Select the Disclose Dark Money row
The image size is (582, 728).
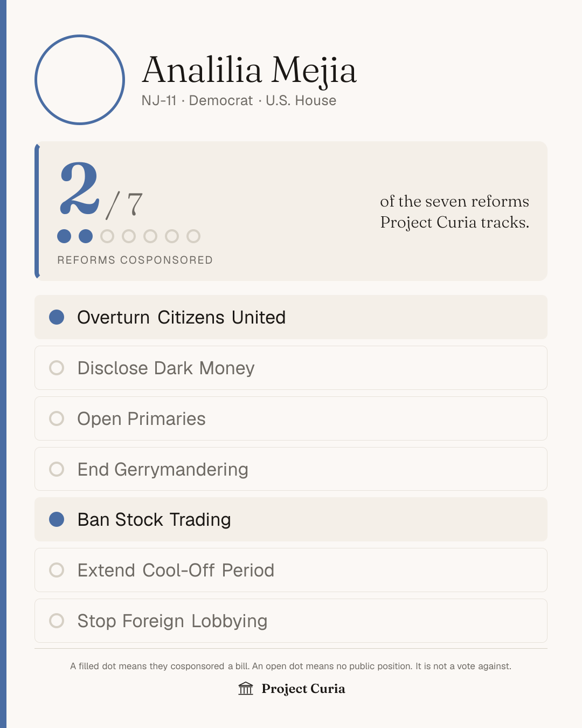[291, 368]
